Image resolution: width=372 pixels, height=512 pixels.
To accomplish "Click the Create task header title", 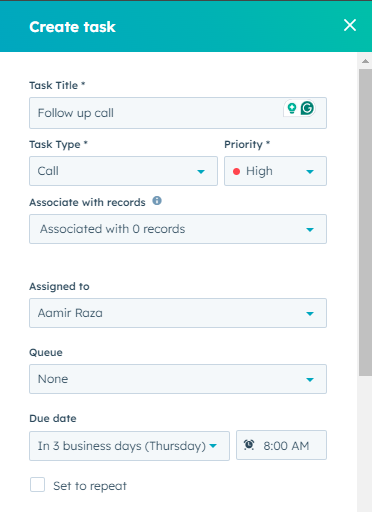I will [x=72, y=27].
